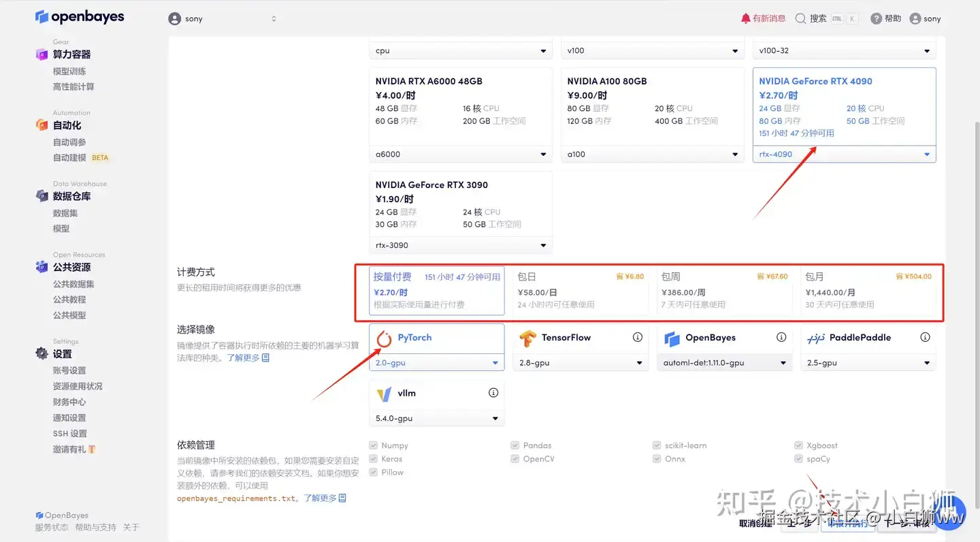The height and width of the screenshot is (542, 980).
Task: Open the 帮助与支持 footer link
Action: pyautogui.click(x=95, y=528)
